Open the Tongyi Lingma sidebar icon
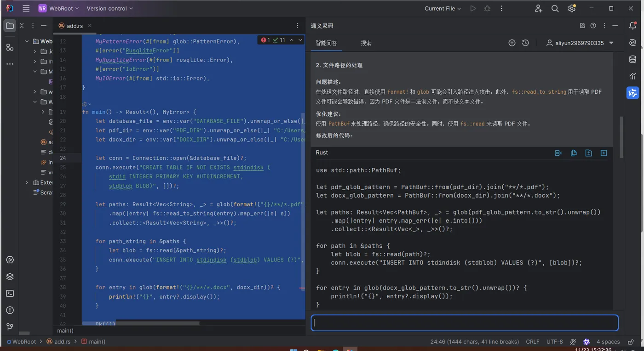Image resolution: width=644 pixels, height=351 pixels. click(633, 93)
